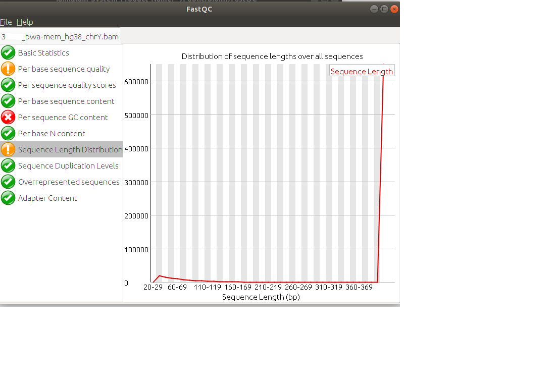
Task: Click the red fail icon for Per sequence GC content
Action: [8, 117]
